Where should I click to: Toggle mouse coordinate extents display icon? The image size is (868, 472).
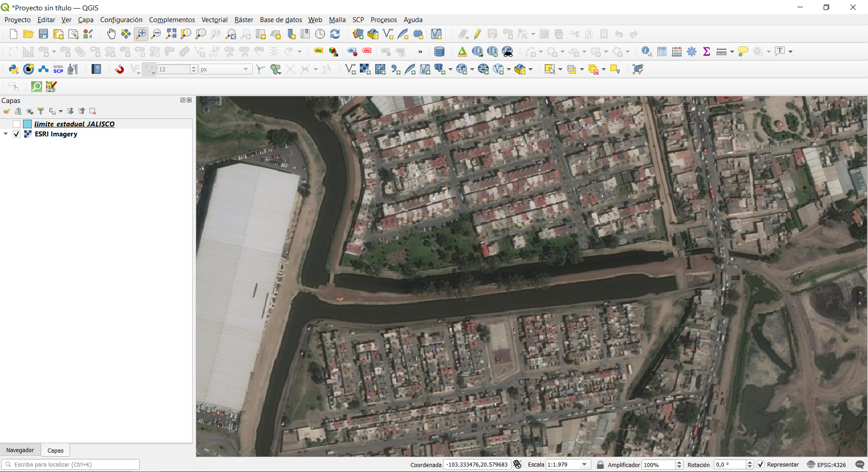point(518,464)
